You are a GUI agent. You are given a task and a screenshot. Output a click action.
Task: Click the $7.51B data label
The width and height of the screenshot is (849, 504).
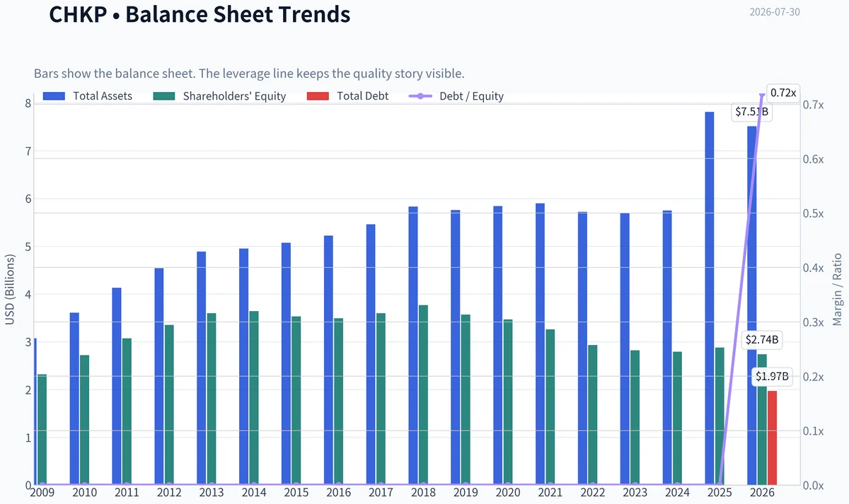point(751,112)
